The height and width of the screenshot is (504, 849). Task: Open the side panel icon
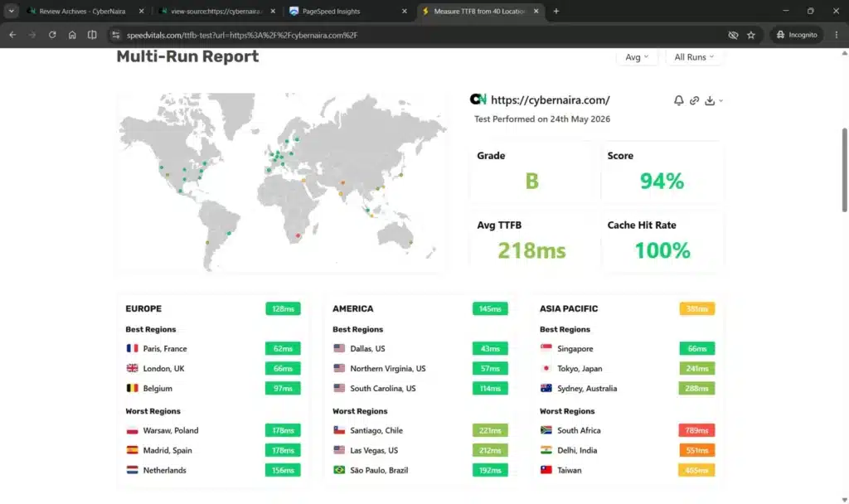(92, 35)
